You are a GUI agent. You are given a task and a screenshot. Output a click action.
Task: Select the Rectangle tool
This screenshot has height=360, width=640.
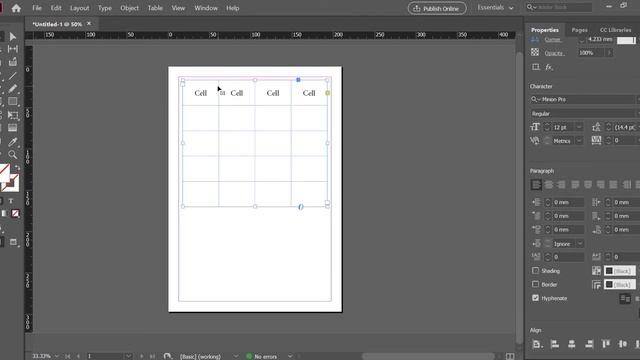point(13,102)
